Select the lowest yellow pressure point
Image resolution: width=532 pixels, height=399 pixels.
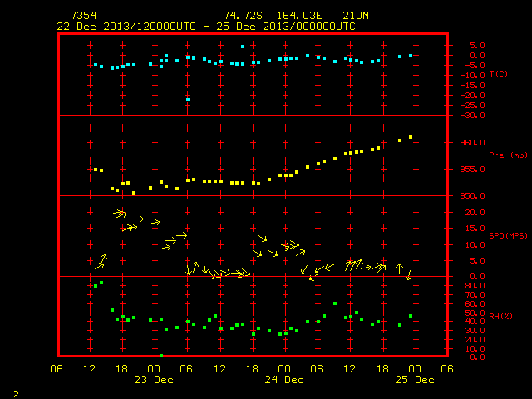[x=134, y=193]
